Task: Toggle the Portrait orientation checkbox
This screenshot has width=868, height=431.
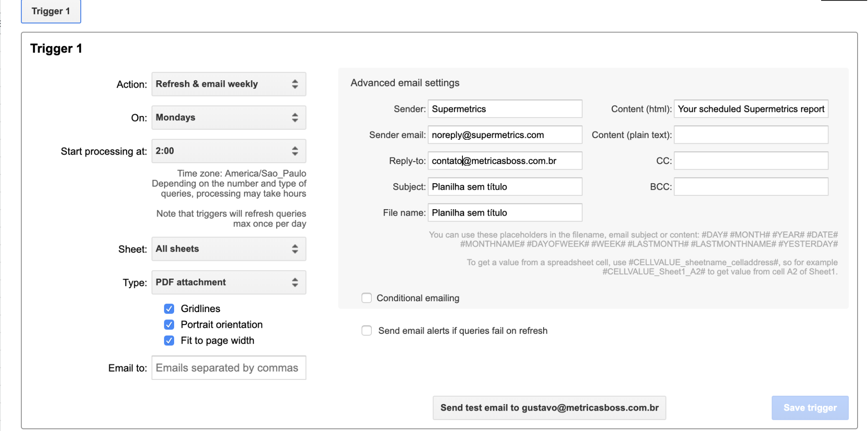Action: (x=169, y=325)
